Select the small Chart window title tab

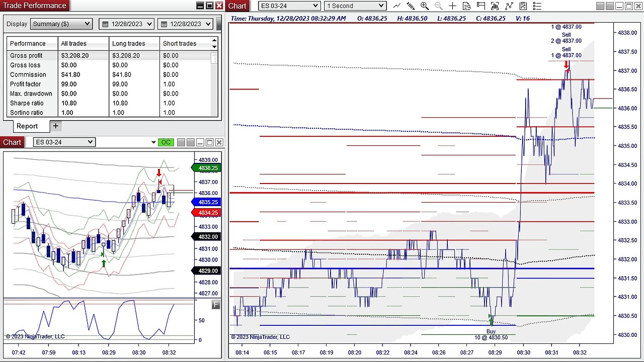[12, 142]
